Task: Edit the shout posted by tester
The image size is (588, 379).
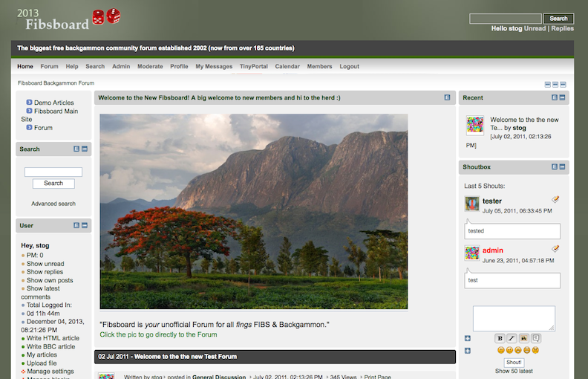Action: pyautogui.click(x=555, y=199)
